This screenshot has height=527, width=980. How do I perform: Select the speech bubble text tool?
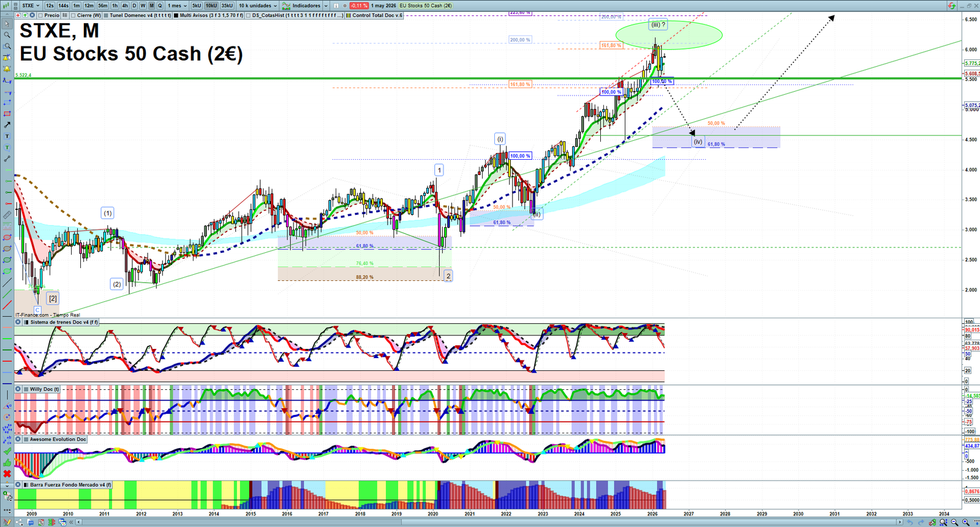click(x=7, y=148)
